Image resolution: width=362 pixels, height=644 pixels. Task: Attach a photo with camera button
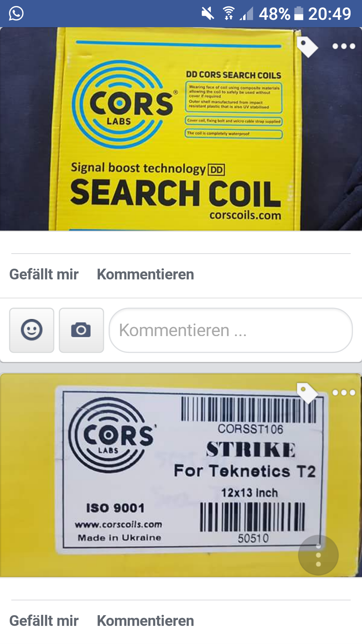81,330
